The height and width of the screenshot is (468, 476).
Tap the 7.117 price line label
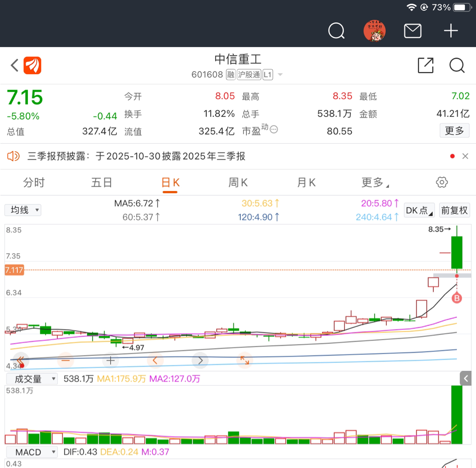[x=14, y=270]
